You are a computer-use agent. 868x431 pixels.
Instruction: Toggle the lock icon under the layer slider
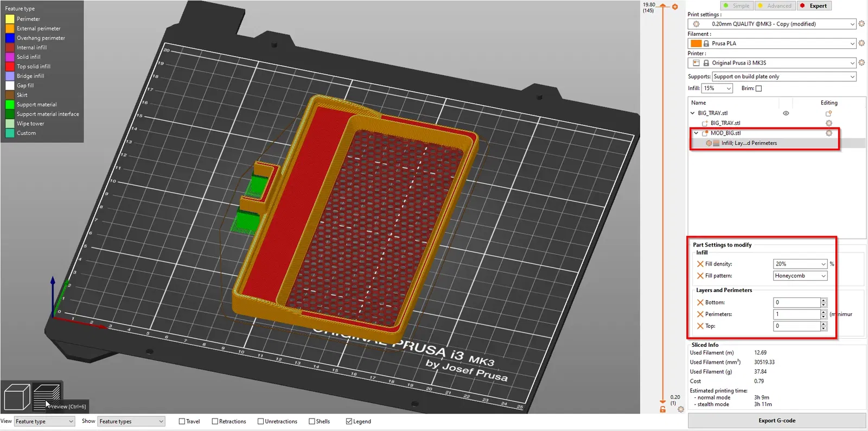(662, 409)
